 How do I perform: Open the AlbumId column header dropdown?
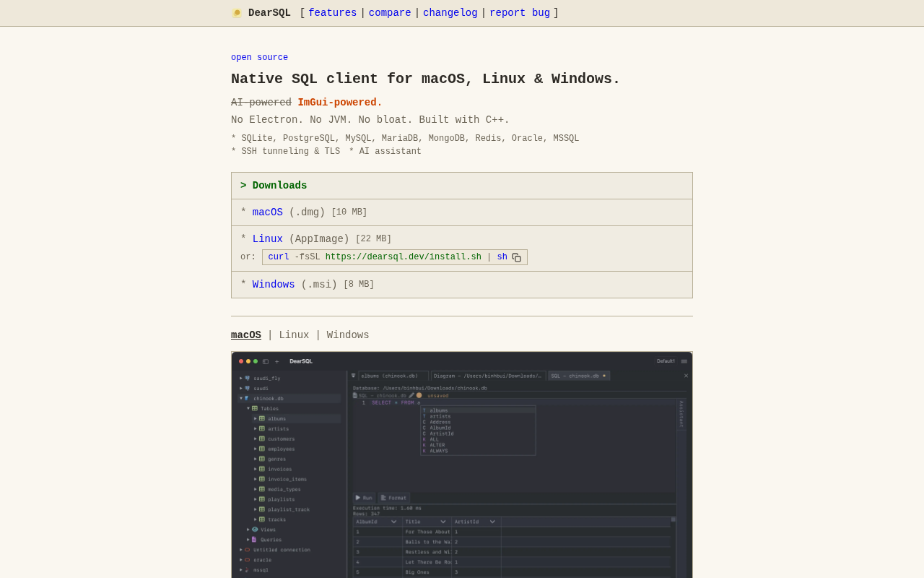coord(394,522)
